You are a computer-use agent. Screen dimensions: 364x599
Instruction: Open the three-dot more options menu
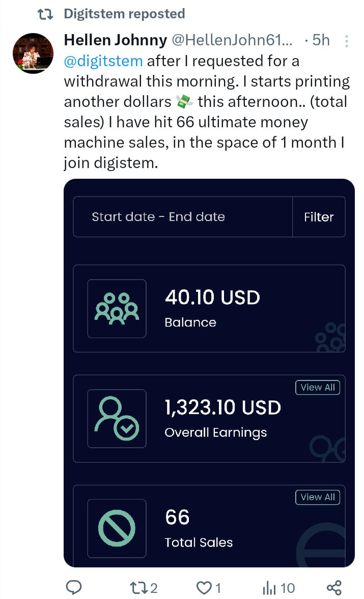pyautogui.click(x=347, y=41)
